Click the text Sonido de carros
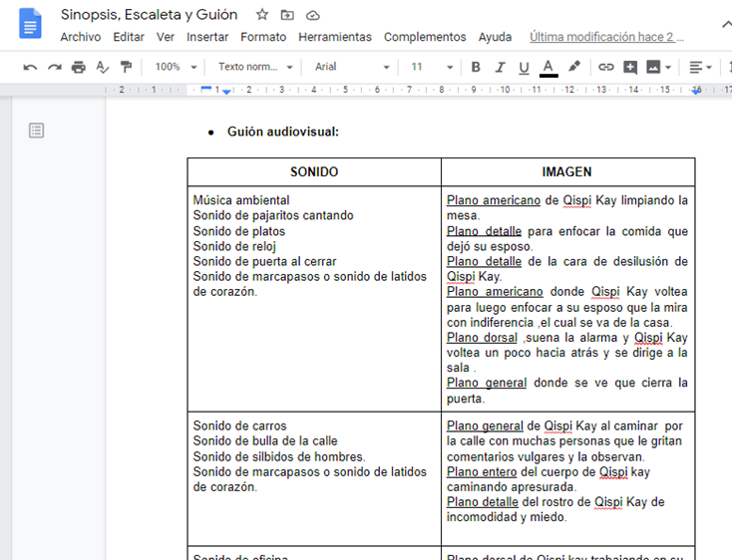 240,425
